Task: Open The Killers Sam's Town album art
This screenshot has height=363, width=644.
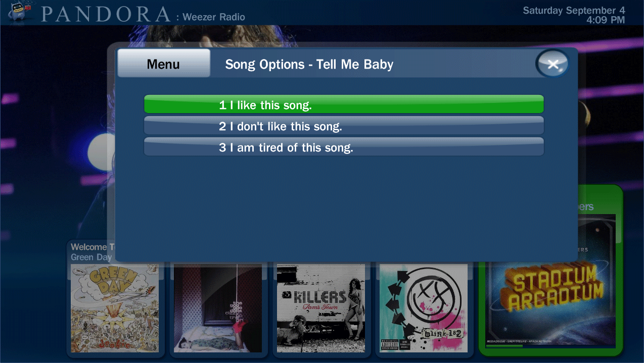Action: pyautogui.click(x=321, y=307)
